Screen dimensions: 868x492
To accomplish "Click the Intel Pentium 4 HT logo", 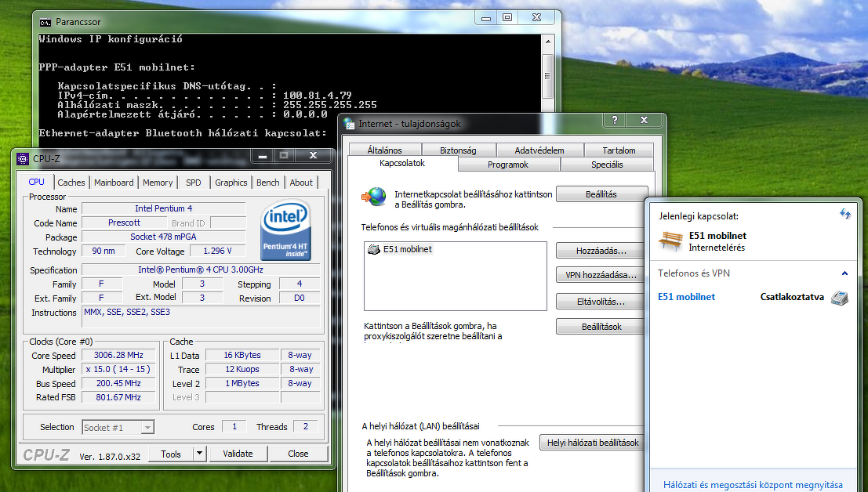I will (x=285, y=230).
